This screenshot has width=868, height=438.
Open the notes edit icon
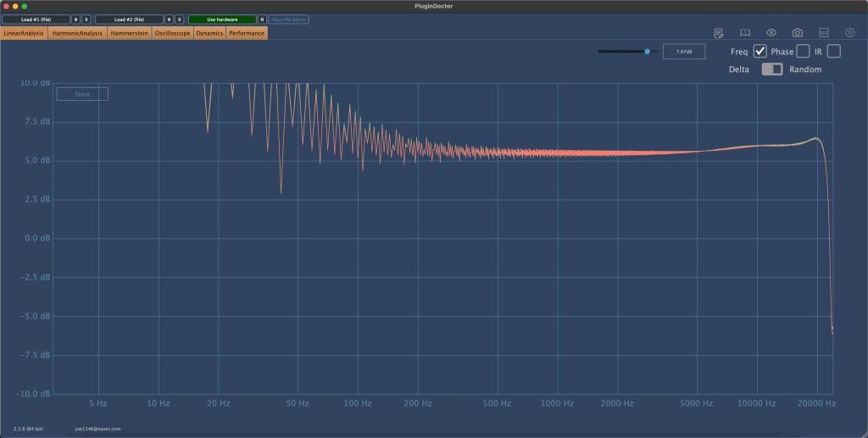719,33
